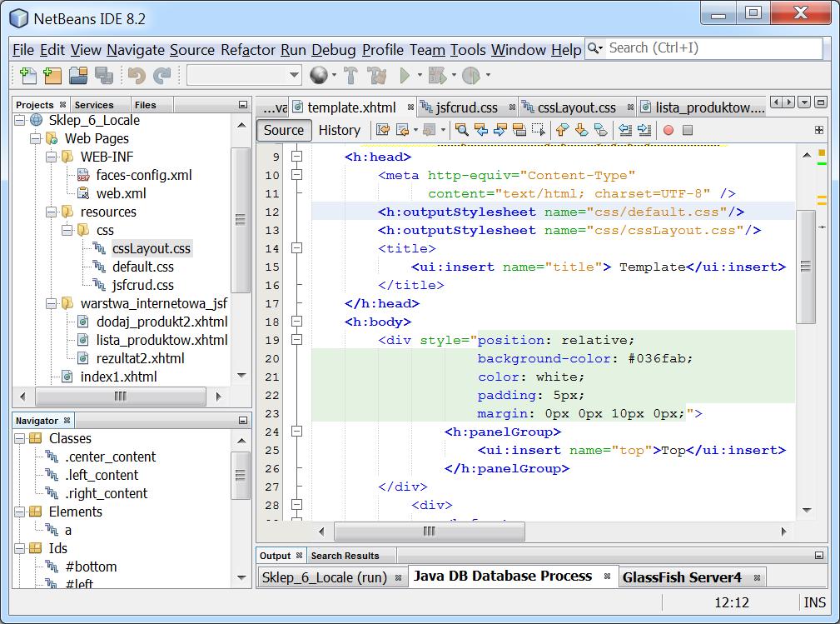Switch to the jsfcrud.css editor tab
The height and width of the screenshot is (624, 840).
pos(466,107)
